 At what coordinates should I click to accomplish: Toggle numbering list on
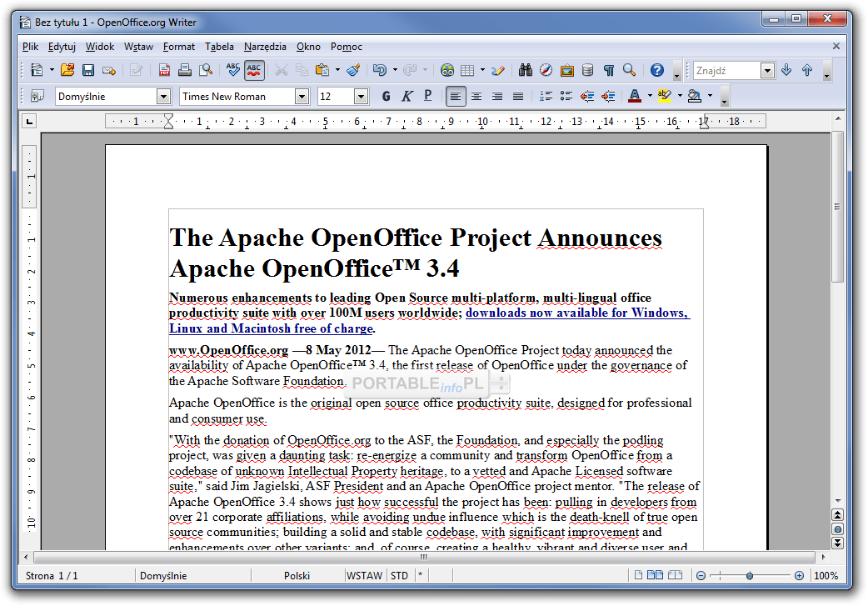coord(546,97)
